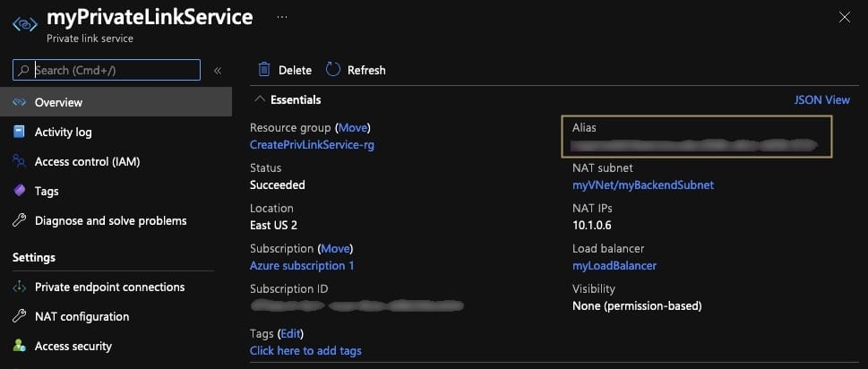Select None (permission-based) visibility text
The image size is (868, 369).
click(x=637, y=306)
